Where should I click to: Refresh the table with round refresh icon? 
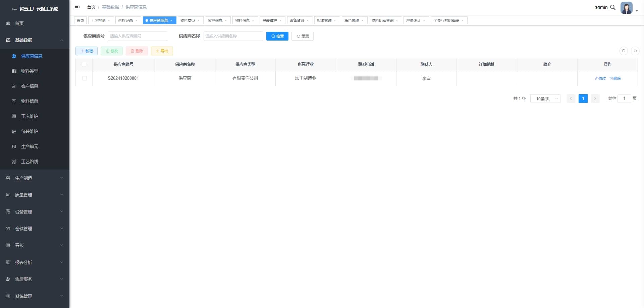coord(635,51)
